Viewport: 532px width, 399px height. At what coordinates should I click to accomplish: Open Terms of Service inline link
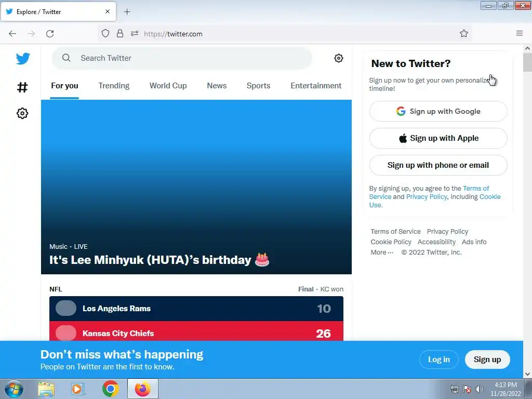[476, 188]
